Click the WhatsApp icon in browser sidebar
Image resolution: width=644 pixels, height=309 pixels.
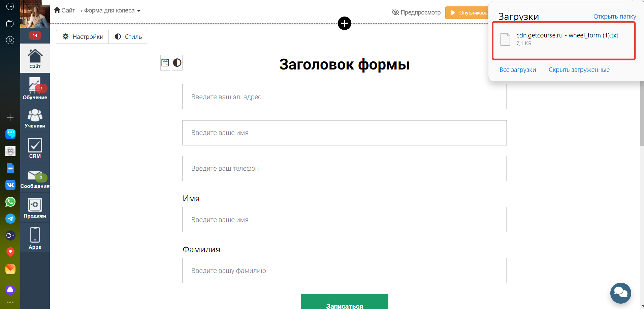tap(10, 202)
